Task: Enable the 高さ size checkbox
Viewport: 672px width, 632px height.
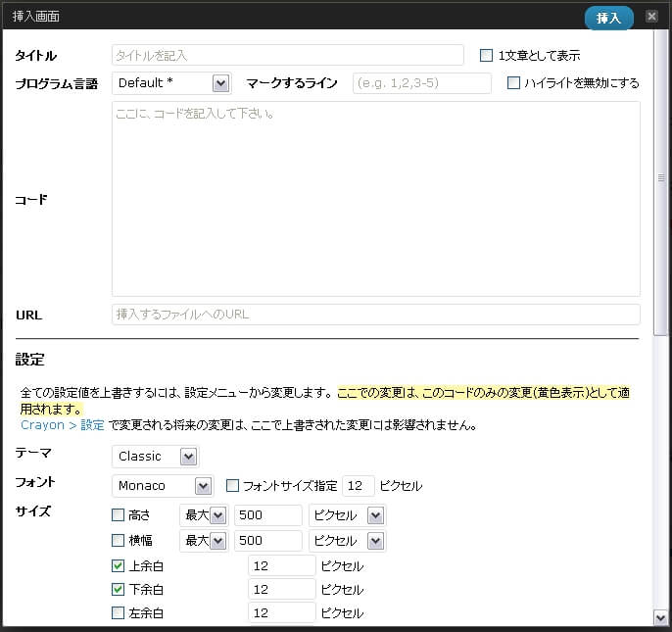Action: click(x=119, y=515)
